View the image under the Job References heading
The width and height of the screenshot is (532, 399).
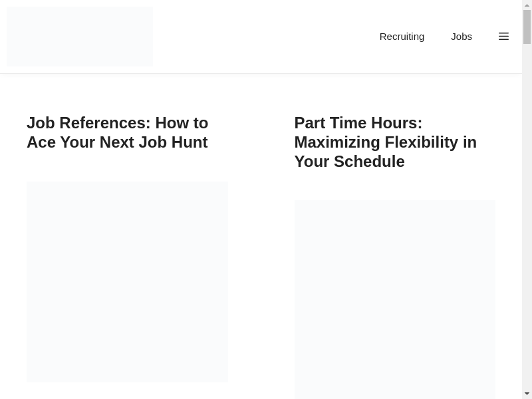(127, 282)
